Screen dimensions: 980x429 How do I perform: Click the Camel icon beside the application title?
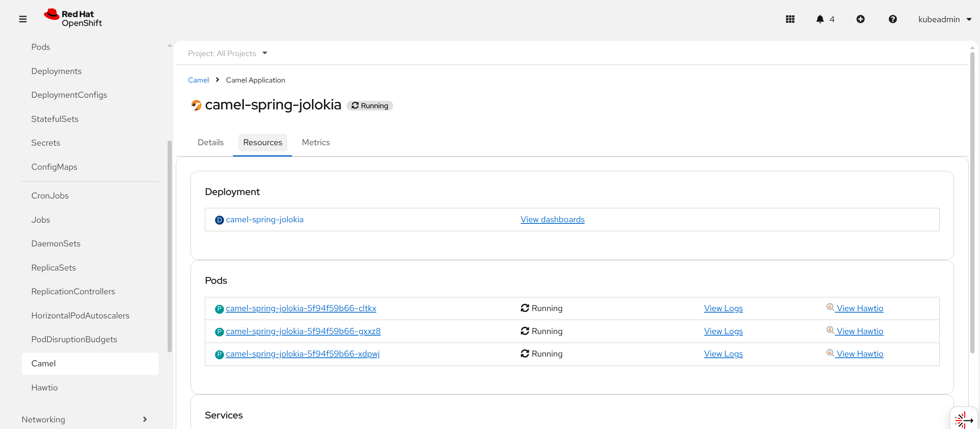(x=196, y=105)
